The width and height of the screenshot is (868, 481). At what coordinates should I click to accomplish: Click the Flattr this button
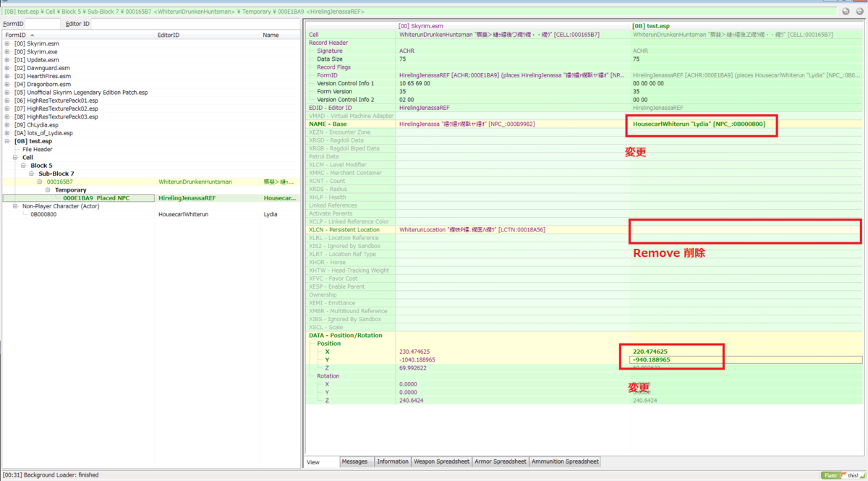[x=843, y=475]
